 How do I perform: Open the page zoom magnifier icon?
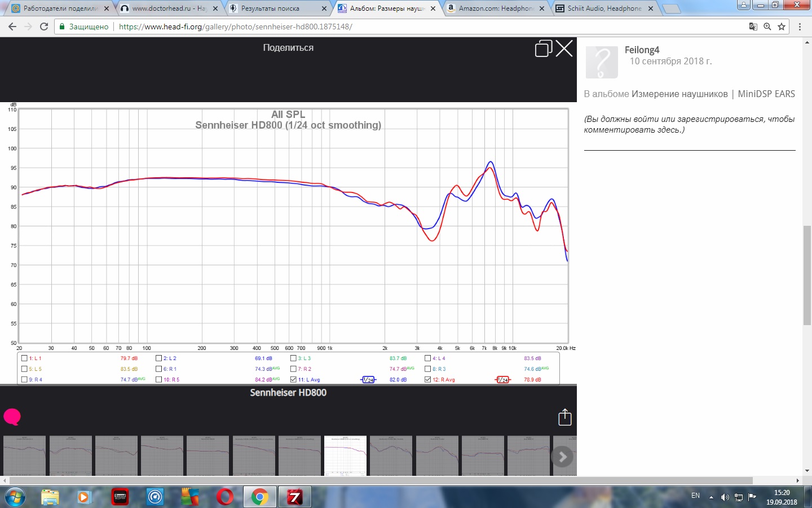(x=767, y=27)
